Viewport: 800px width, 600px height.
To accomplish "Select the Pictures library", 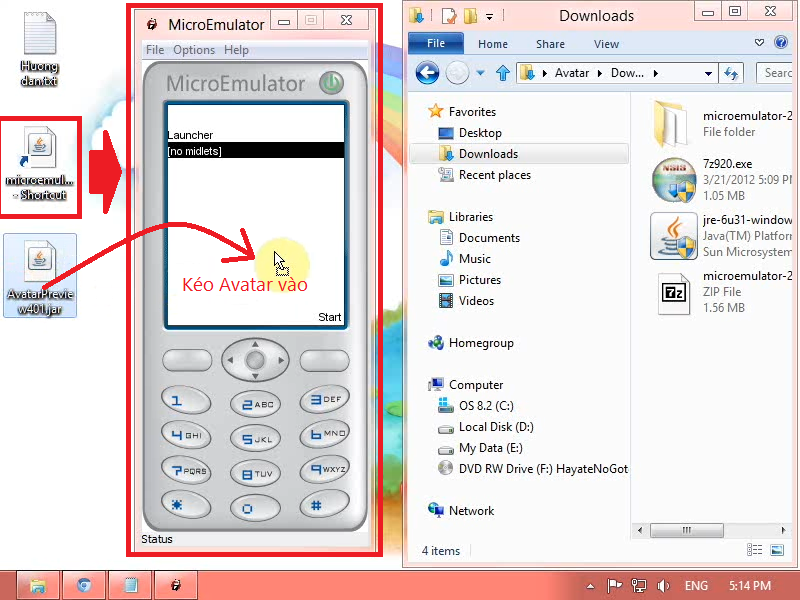I will [x=480, y=280].
